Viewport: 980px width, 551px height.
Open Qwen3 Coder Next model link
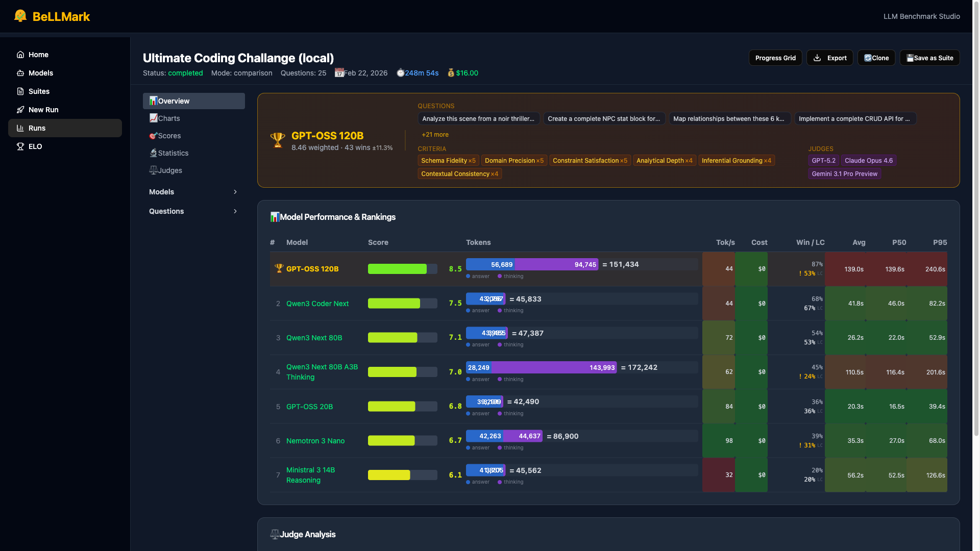(x=317, y=304)
